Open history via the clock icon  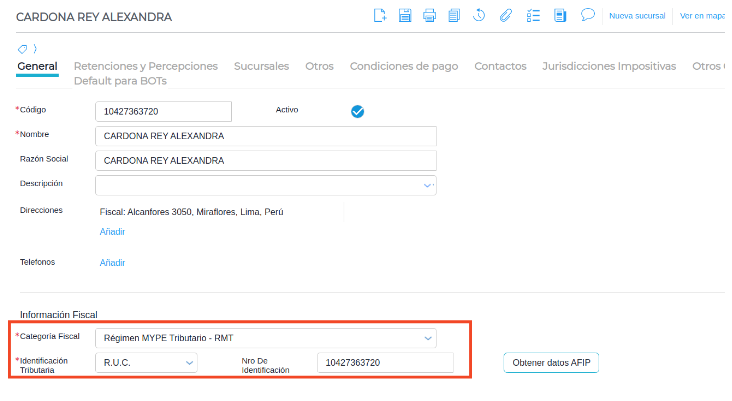click(x=480, y=15)
